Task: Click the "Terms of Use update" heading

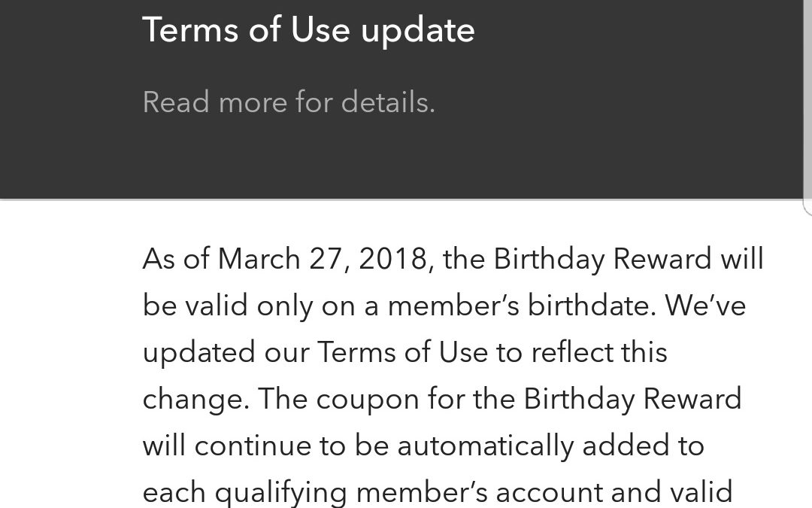Action: point(309,30)
